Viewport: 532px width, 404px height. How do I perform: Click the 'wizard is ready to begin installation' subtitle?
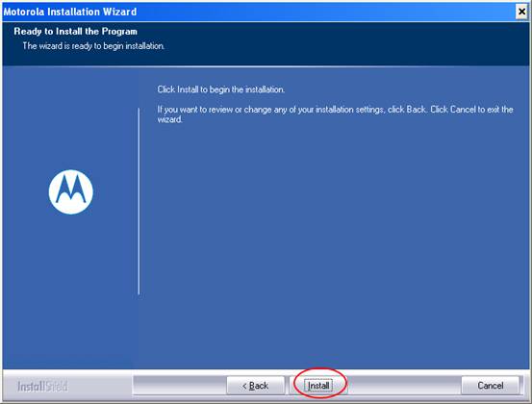coord(93,46)
